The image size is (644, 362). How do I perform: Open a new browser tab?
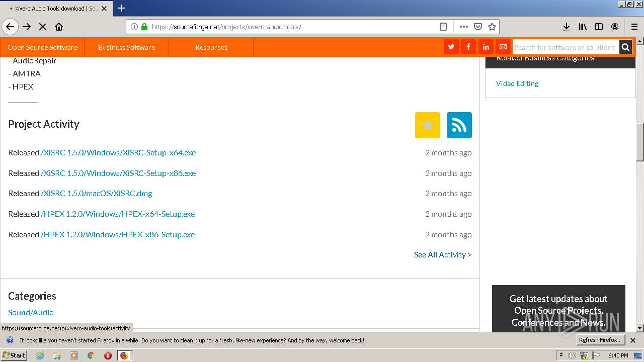pos(121,8)
